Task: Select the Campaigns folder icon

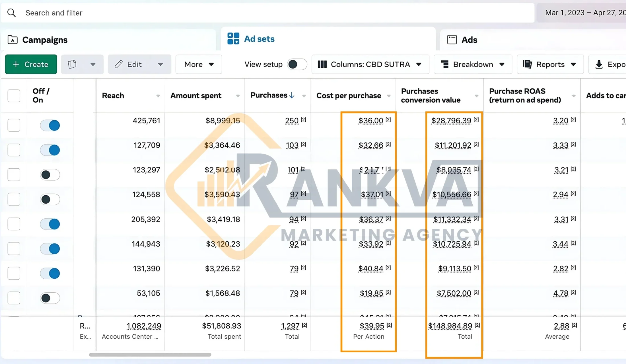Action: (13, 40)
